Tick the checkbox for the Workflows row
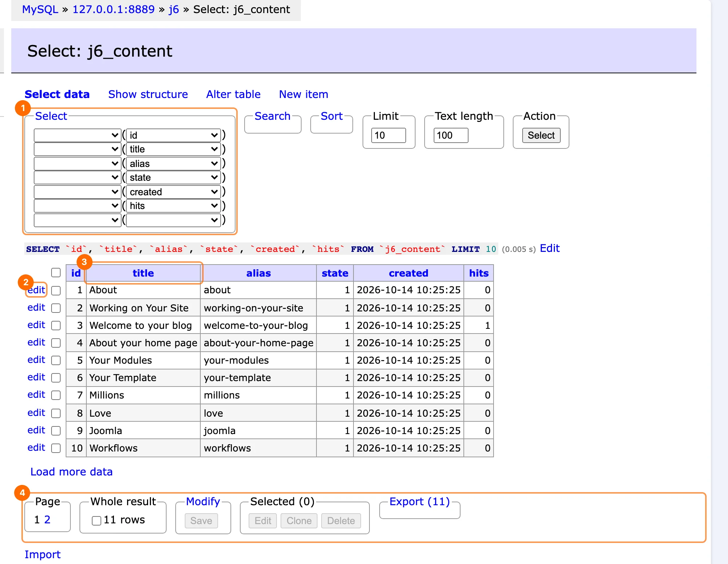The image size is (728, 564). pyautogui.click(x=56, y=448)
